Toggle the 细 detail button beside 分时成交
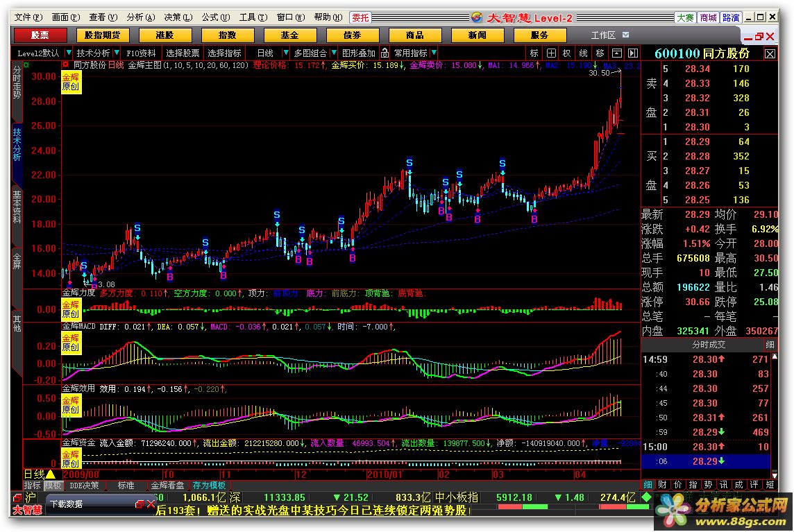 point(770,345)
